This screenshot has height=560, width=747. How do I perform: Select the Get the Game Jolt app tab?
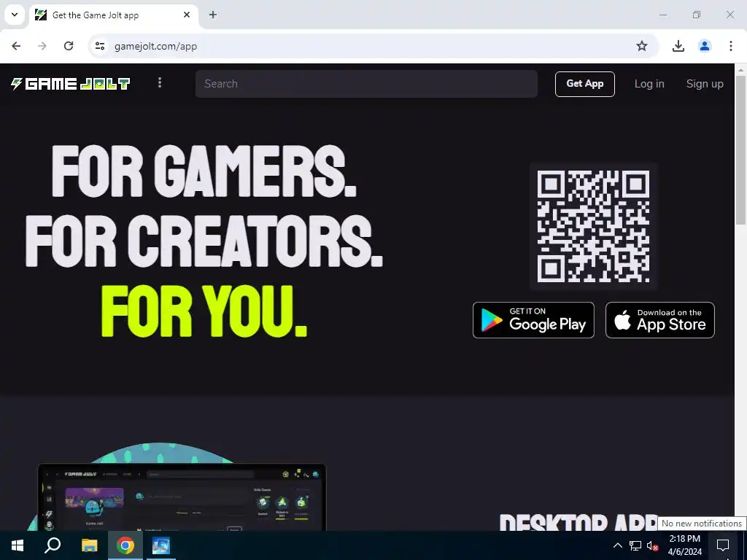pos(115,15)
